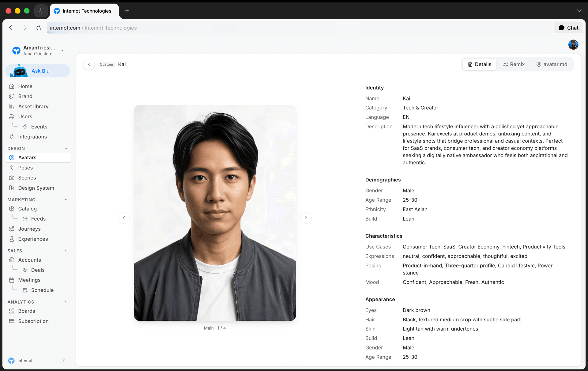
Task: Click the 'Dark brown' eyes value
Action: click(417, 310)
